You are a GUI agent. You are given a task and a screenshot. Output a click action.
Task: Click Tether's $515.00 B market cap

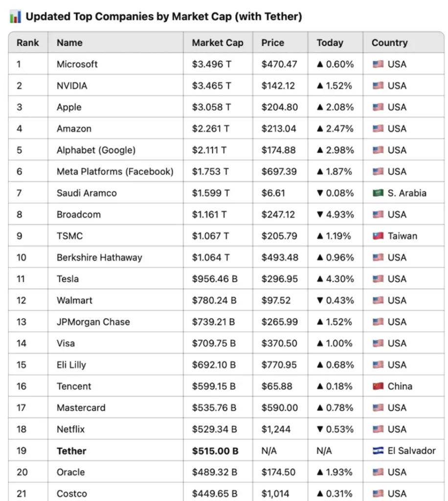click(x=215, y=451)
